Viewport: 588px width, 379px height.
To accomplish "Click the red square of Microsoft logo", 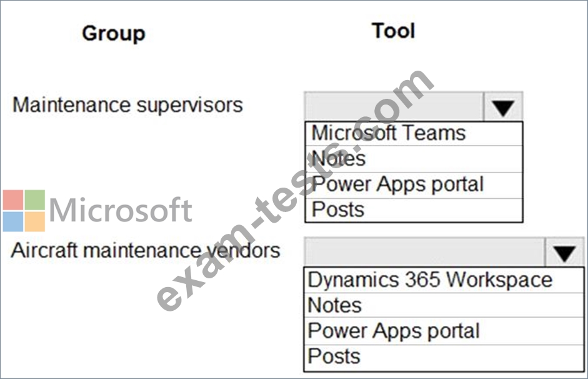I will [x=13, y=200].
